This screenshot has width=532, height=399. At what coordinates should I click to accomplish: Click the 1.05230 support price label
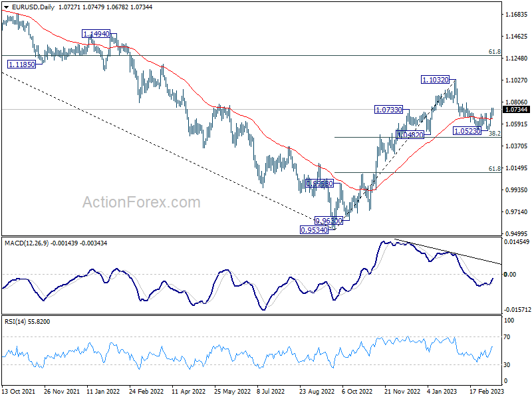[467, 131]
